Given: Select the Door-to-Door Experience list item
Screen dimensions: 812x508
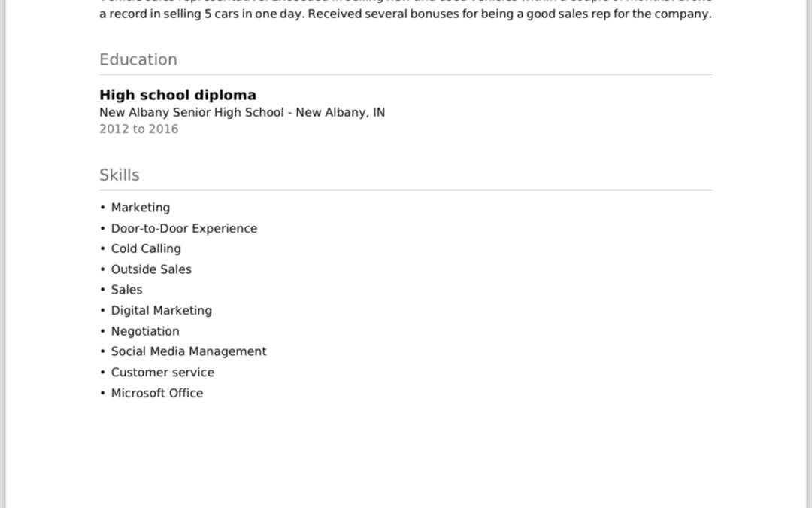Looking at the screenshot, I should (184, 228).
